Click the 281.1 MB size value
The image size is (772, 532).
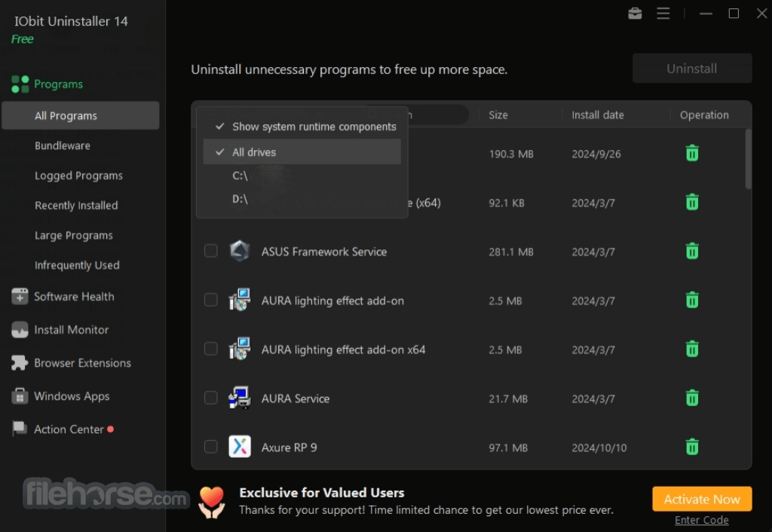(x=511, y=252)
